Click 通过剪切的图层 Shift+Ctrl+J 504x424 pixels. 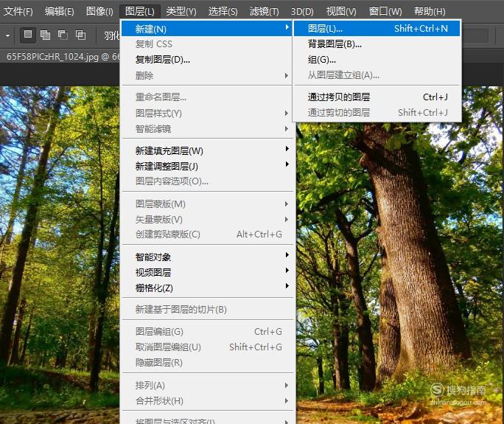tap(377, 113)
